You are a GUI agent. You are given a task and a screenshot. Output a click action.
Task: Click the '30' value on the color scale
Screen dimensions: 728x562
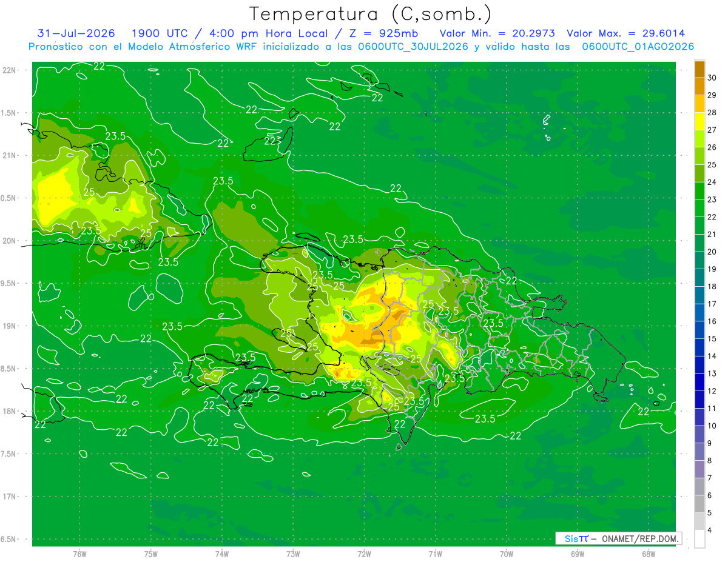[712, 78]
